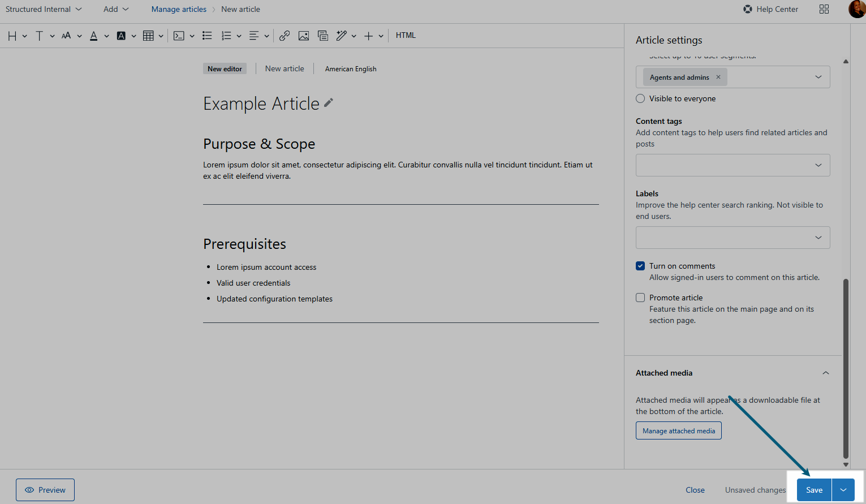This screenshot has width=866, height=504.
Task: Enable the Promote article checkbox
Action: coord(640,298)
